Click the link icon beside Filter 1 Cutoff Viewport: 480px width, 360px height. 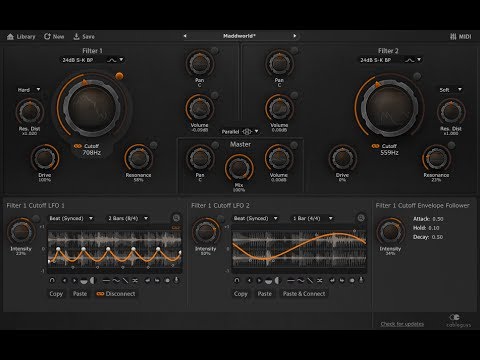pos(78,146)
